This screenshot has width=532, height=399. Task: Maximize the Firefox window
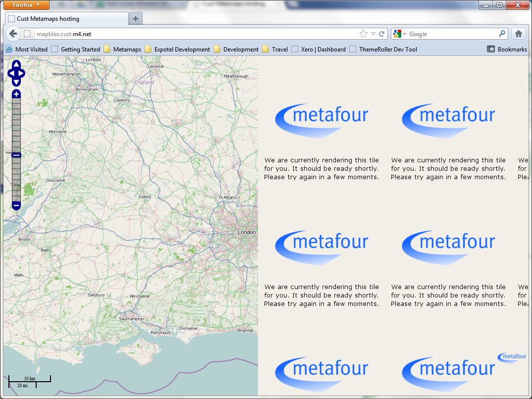click(499, 5)
